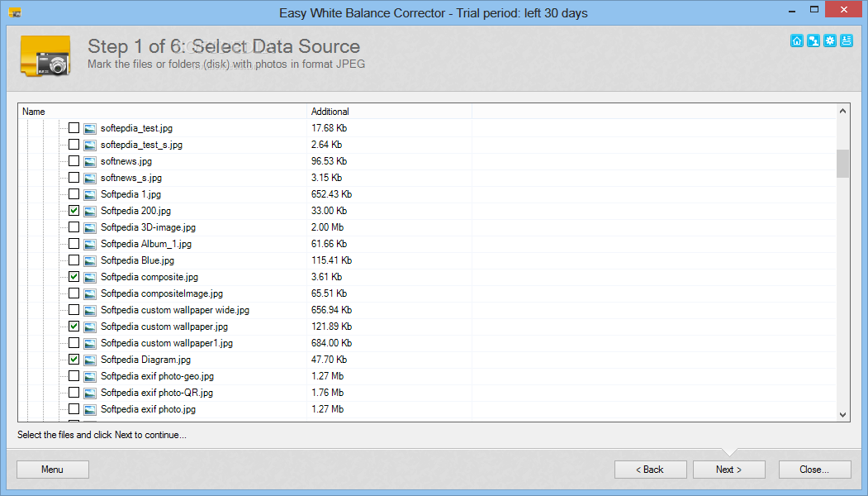Click image icon of Softpedia 1.jpg
Screen dimensions: 868x496
90,195
